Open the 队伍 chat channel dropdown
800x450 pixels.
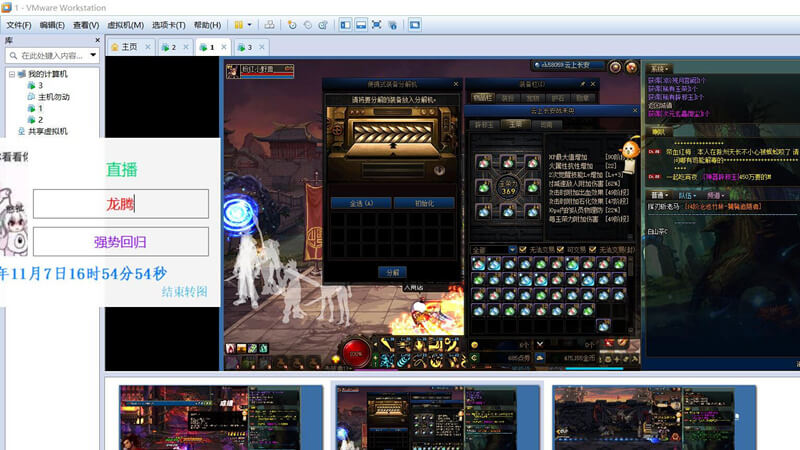pyautogui.click(x=687, y=195)
